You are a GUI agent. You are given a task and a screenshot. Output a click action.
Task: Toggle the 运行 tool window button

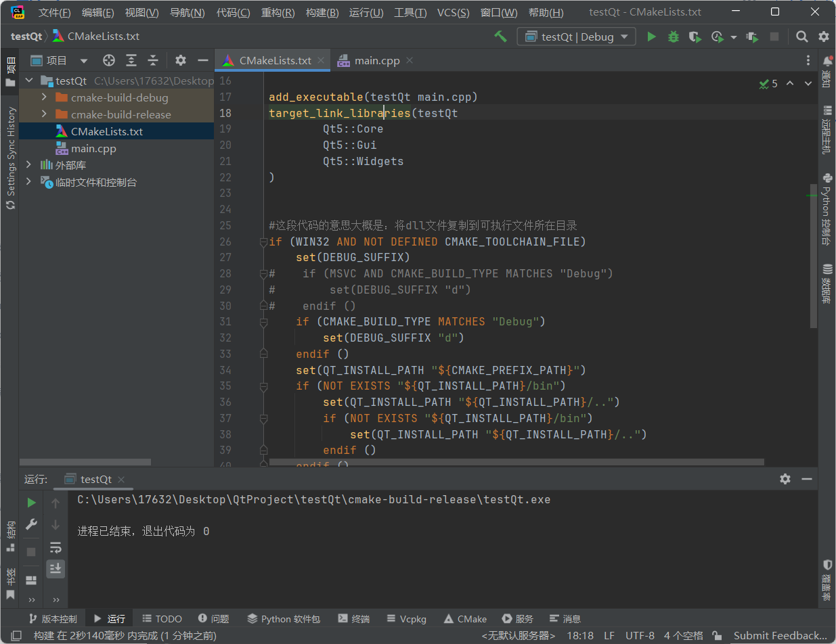(x=109, y=618)
